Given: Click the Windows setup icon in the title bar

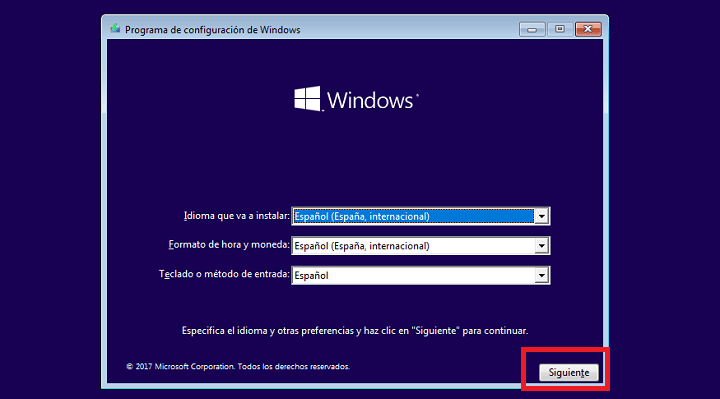Looking at the screenshot, I should (x=115, y=29).
